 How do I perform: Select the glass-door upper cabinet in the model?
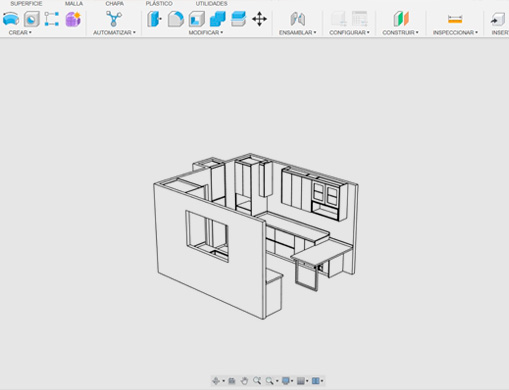[326, 194]
